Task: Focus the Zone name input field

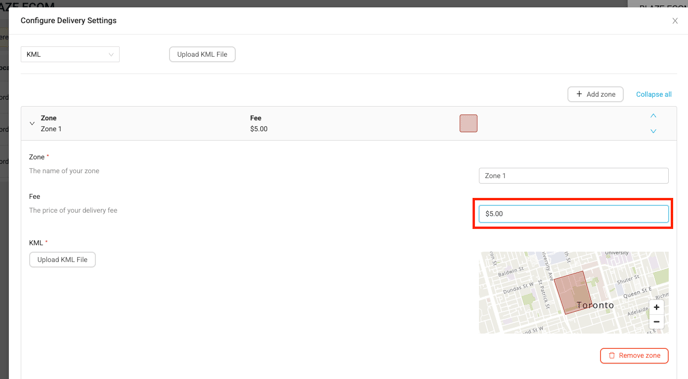Action: point(573,175)
